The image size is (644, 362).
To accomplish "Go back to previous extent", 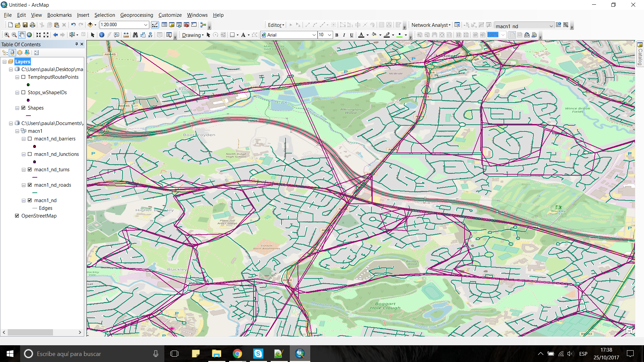I will pyautogui.click(x=55, y=35).
